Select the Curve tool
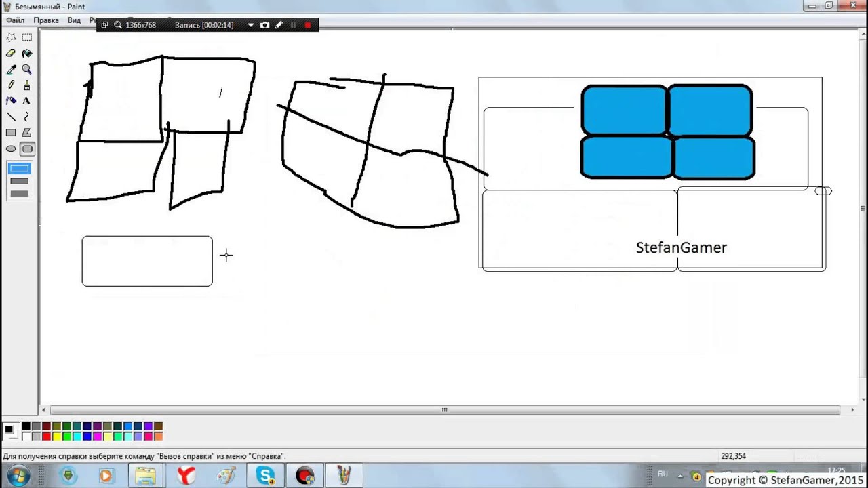868x488 pixels. click(x=27, y=117)
